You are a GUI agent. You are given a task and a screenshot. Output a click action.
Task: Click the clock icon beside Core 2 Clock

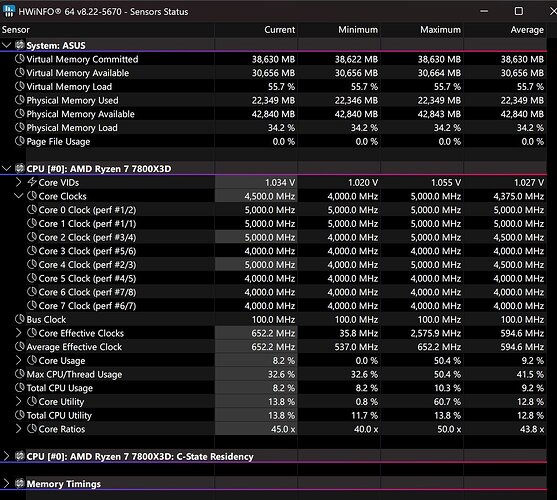(32, 237)
